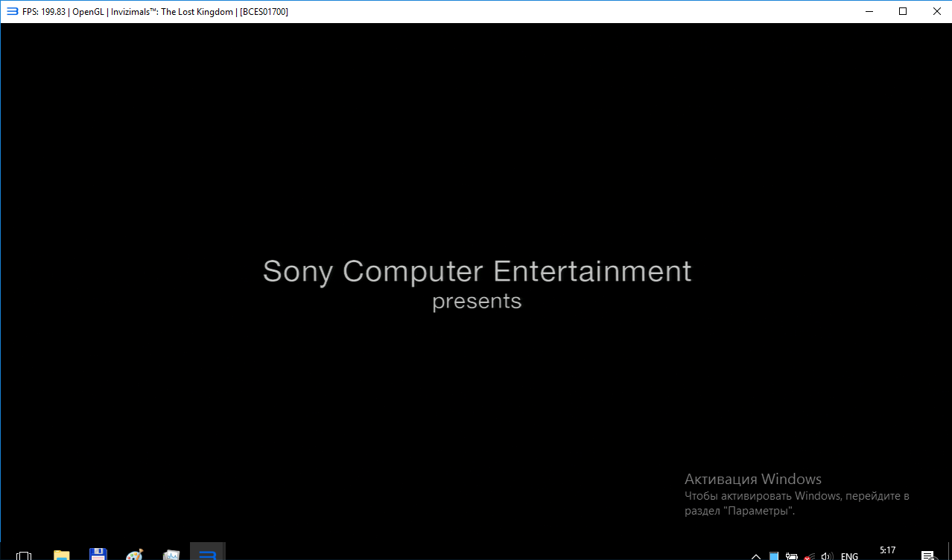Maximize the RPCS3 game window
952x560 pixels.
903,11
